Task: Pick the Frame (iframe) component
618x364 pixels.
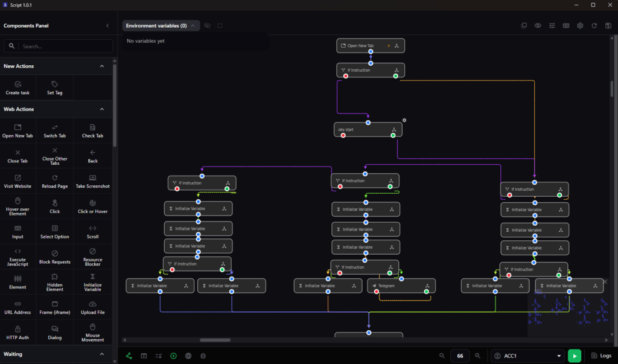Action: pyautogui.click(x=55, y=308)
